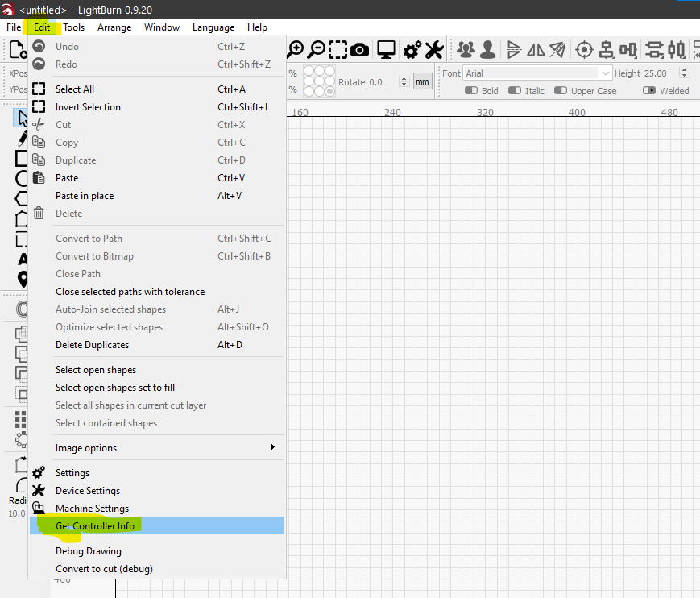Select the top-left anchor radio button
This screenshot has height=598, width=700.
309,71
